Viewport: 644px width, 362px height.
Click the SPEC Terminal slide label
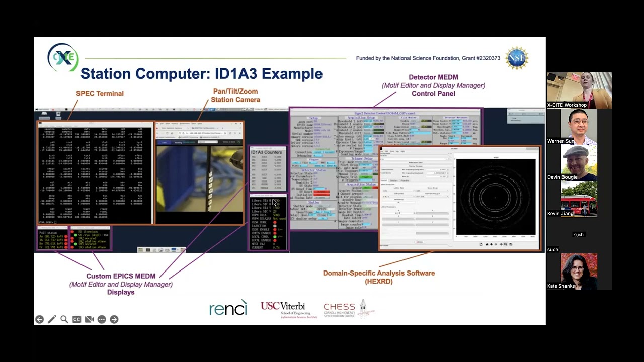100,93
